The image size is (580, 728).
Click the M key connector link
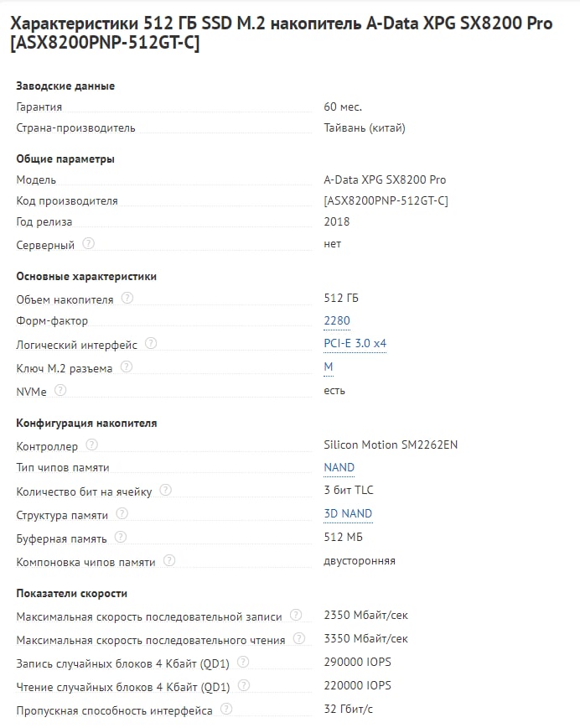click(x=329, y=367)
